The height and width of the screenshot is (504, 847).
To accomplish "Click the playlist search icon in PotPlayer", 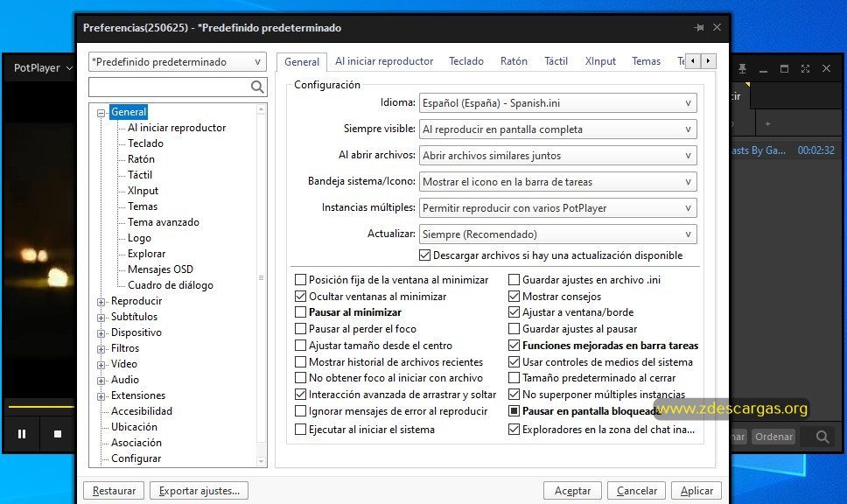I will coord(822,437).
